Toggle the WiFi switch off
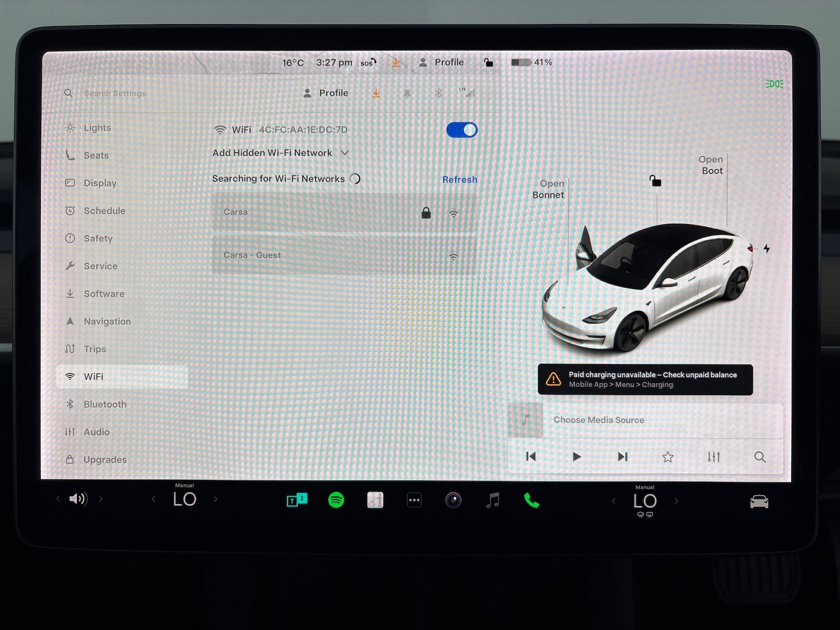This screenshot has width=840, height=630. pyautogui.click(x=461, y=129)
